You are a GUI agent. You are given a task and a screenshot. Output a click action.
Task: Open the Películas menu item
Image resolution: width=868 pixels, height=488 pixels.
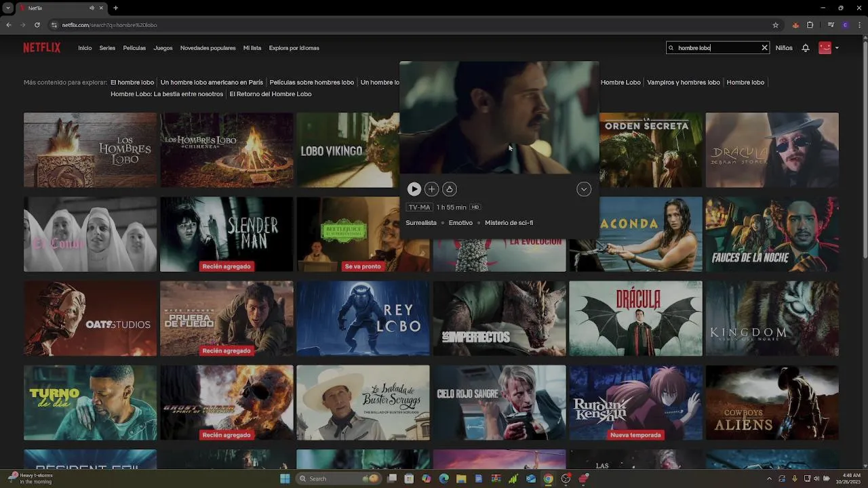tap(134, 48)
